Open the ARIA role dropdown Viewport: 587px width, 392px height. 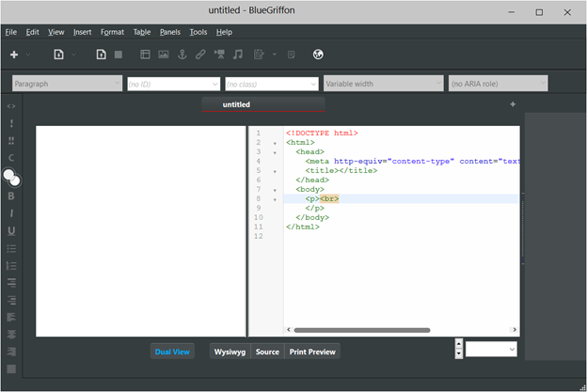coord(499,84)
